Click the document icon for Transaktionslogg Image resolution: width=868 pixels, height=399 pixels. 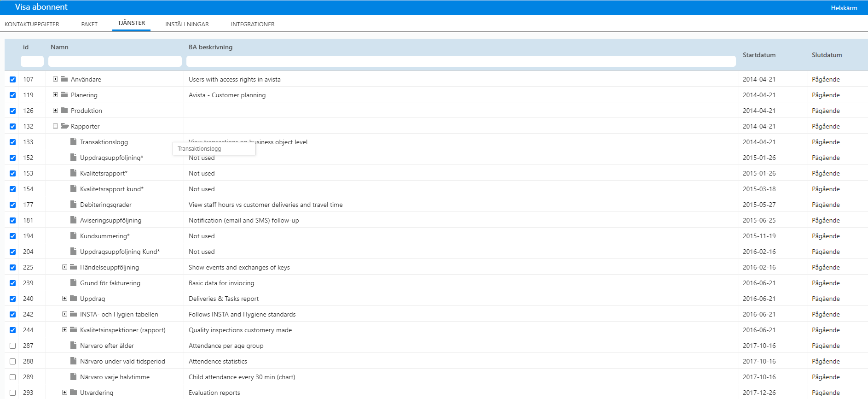(73, 141)
